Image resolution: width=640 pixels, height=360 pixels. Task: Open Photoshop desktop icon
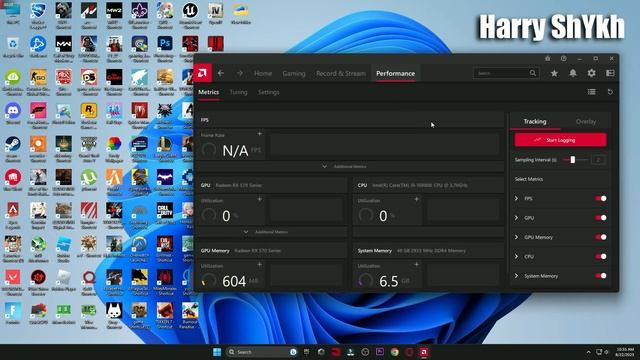[165, 46]
